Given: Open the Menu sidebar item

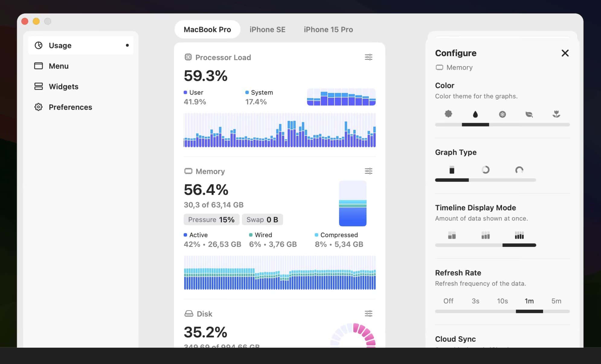Looking at the screenshot, I should click(81, 66).
